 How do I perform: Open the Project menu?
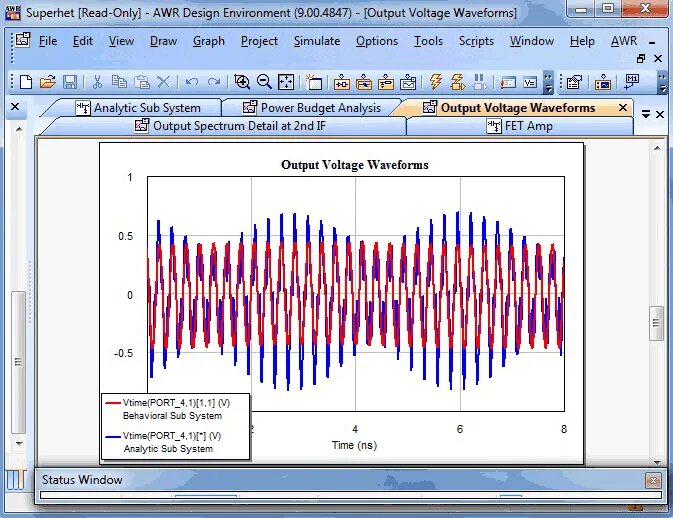(x=259, y=41)
